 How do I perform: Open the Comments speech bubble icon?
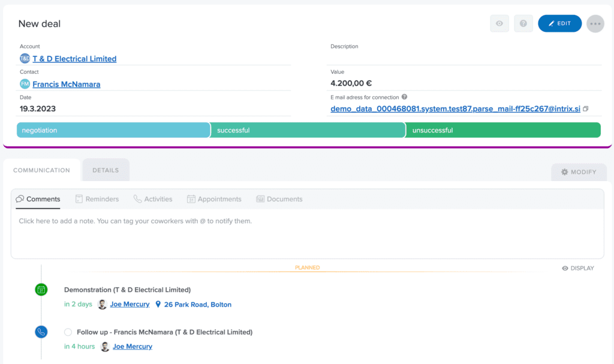(20, 199)
